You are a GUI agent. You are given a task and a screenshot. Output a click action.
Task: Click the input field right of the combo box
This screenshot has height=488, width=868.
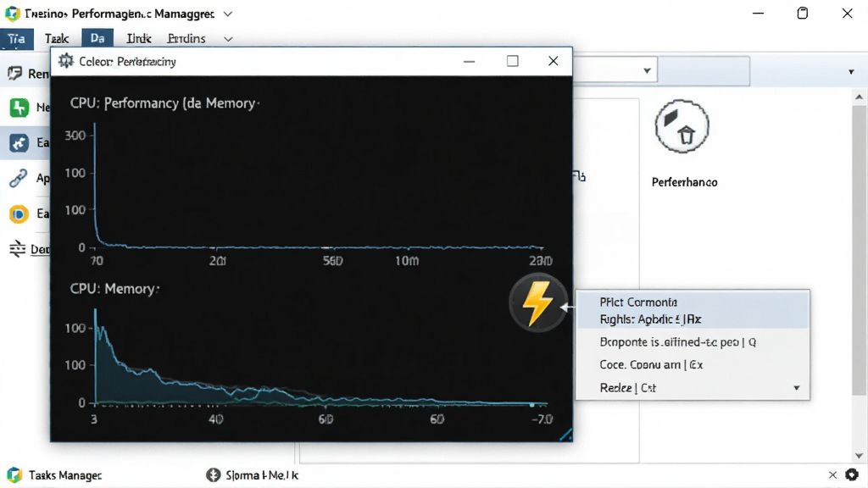click(703, 71)
